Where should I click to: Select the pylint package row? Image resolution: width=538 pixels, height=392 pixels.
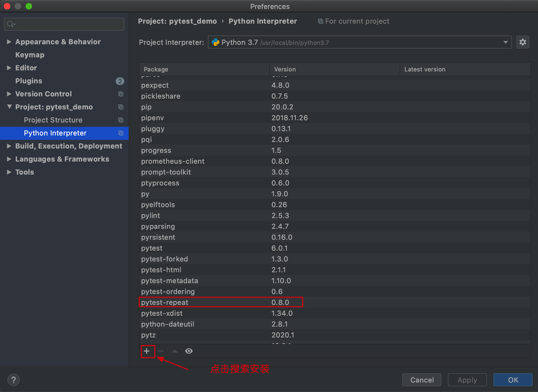335,216
